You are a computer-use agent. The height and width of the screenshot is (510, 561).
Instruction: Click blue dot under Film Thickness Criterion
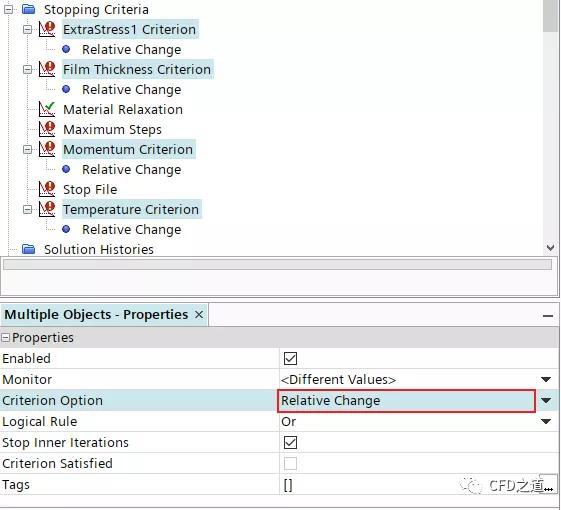click(66, 89)
